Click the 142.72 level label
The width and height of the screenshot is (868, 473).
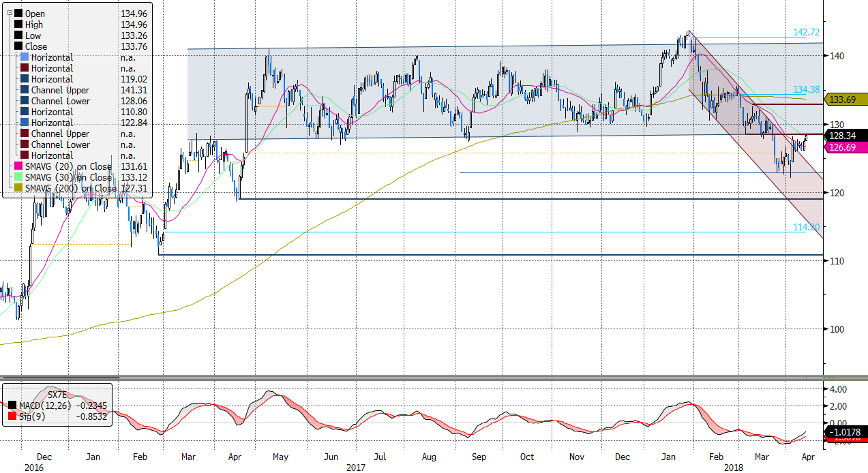(x=806, y=33)
